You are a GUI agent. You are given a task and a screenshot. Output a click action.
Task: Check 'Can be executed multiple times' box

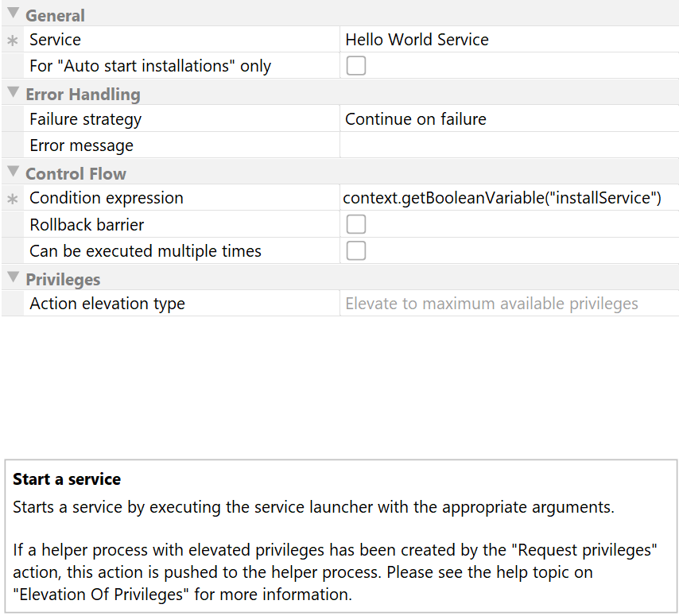point(356,251)
